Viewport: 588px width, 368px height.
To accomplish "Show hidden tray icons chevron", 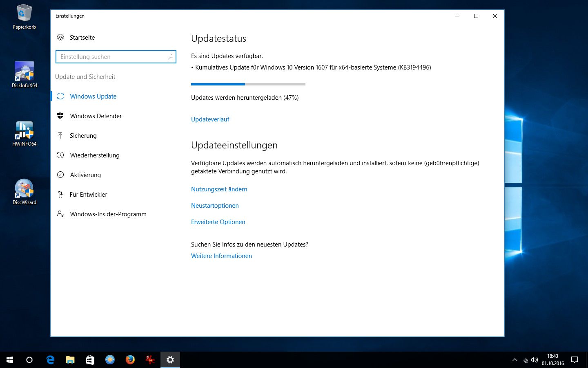I will click(x=515, y=360).
